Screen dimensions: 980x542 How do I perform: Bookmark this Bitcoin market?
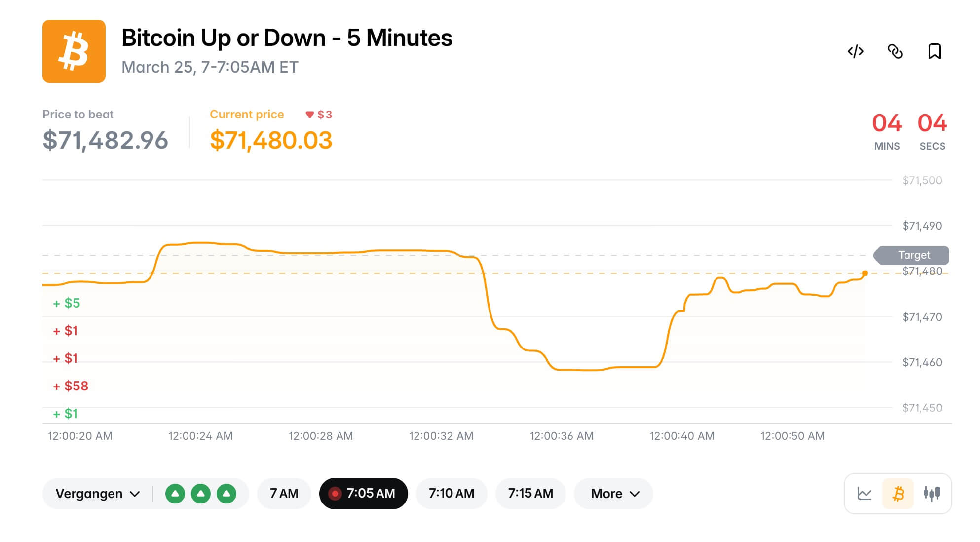(935, 51)
